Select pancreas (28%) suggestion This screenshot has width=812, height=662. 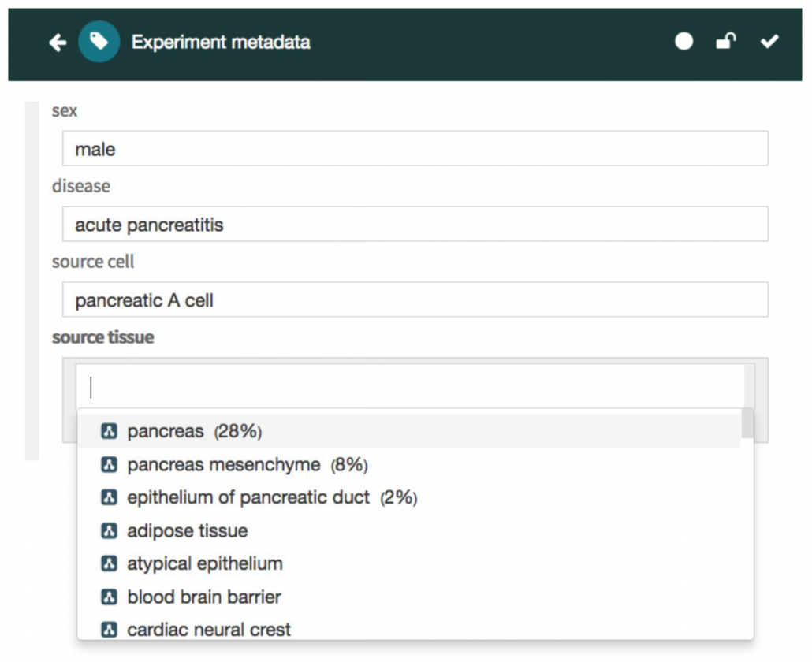tap(409, 431)
